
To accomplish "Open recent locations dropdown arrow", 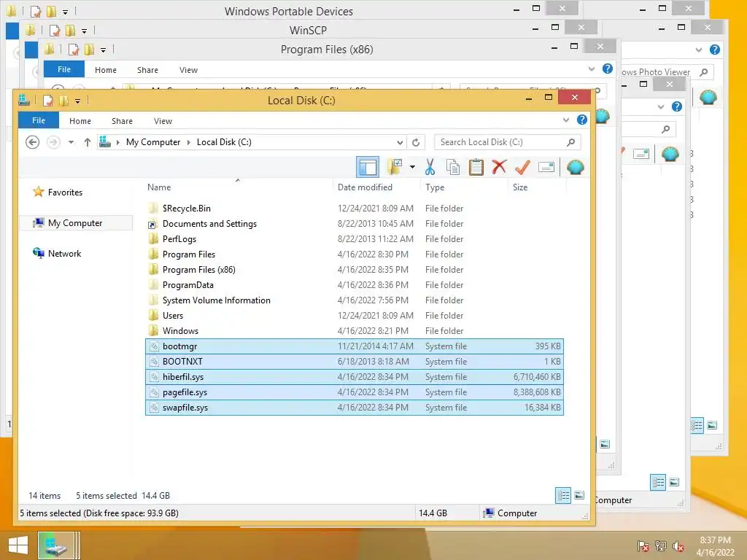I will [71, 142].
